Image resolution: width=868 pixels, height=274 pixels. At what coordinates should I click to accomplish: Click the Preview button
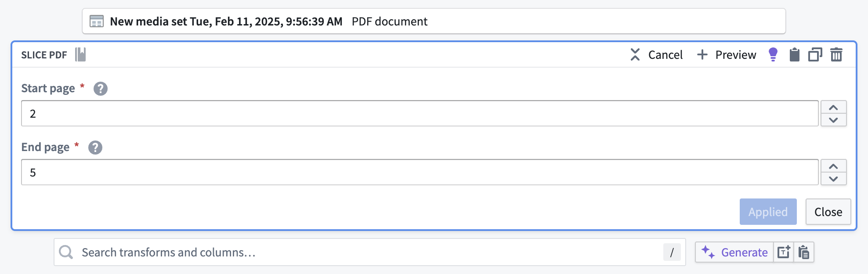727,54
